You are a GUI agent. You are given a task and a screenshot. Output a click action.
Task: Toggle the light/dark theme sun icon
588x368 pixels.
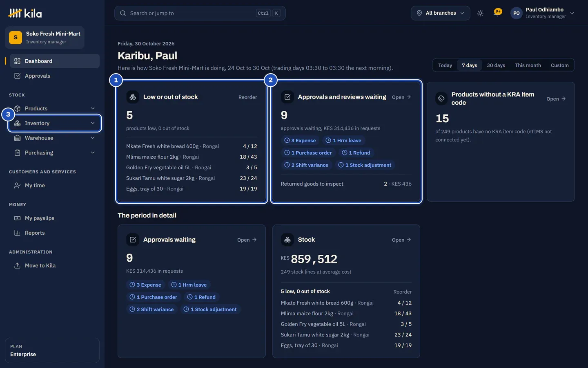(480, 13)
